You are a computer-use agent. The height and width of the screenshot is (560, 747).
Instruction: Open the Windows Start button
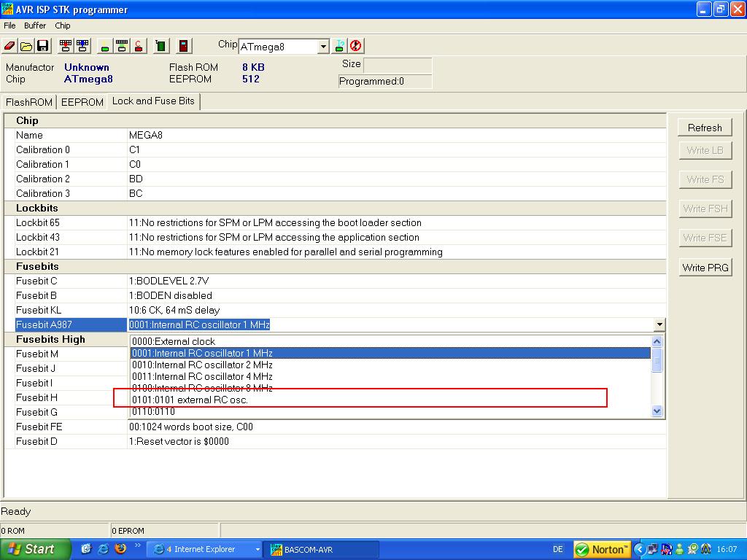pyautogui.click(x=34, y=549)
